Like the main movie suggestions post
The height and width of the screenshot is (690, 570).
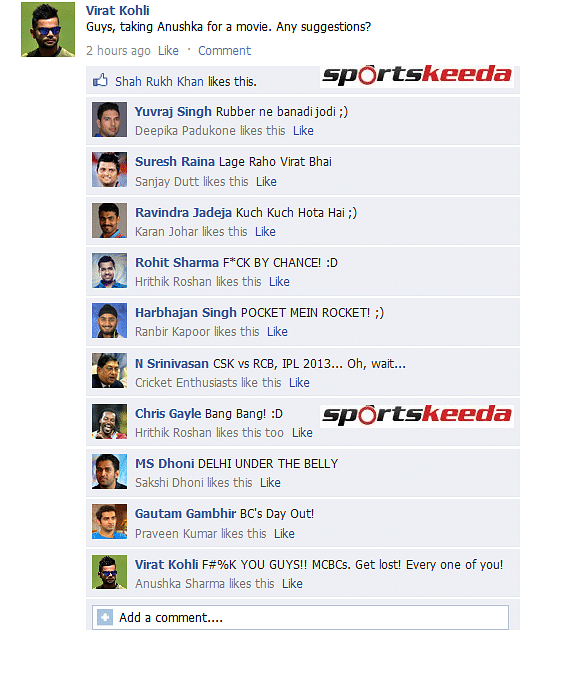click(x=168, y=51)
